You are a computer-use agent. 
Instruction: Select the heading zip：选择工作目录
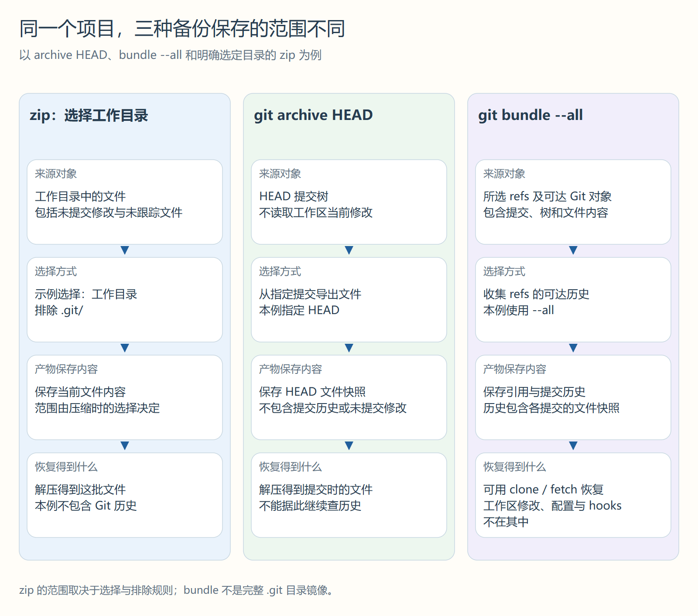click(x=89, y=116)
